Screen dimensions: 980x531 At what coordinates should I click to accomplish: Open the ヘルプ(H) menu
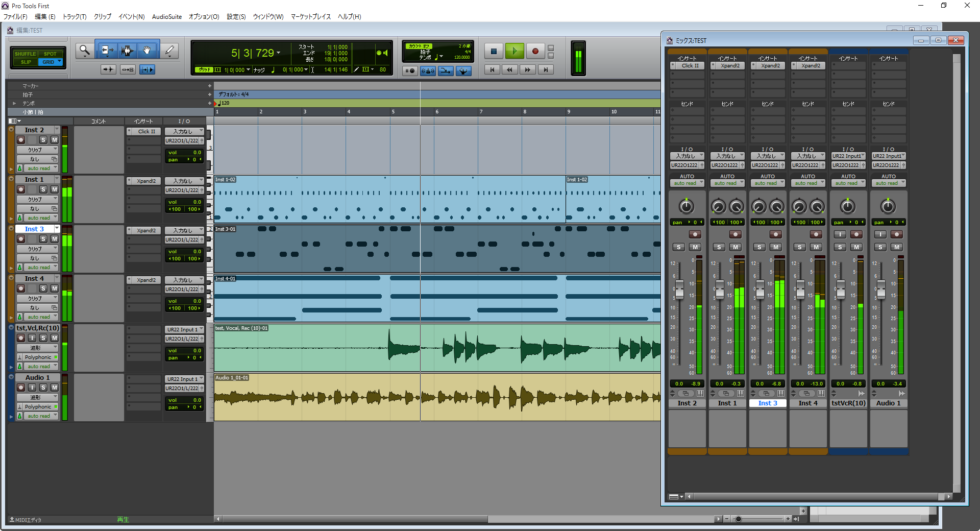coord(349,17)
